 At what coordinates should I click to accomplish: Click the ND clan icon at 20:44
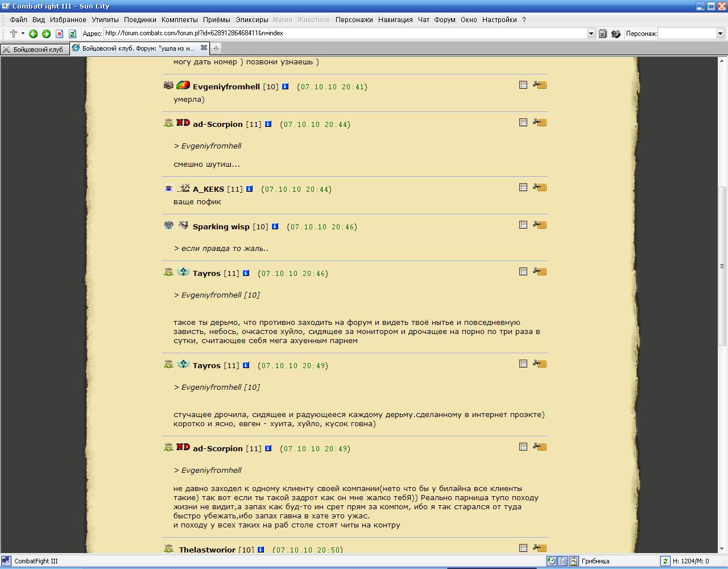pos(183,122)
